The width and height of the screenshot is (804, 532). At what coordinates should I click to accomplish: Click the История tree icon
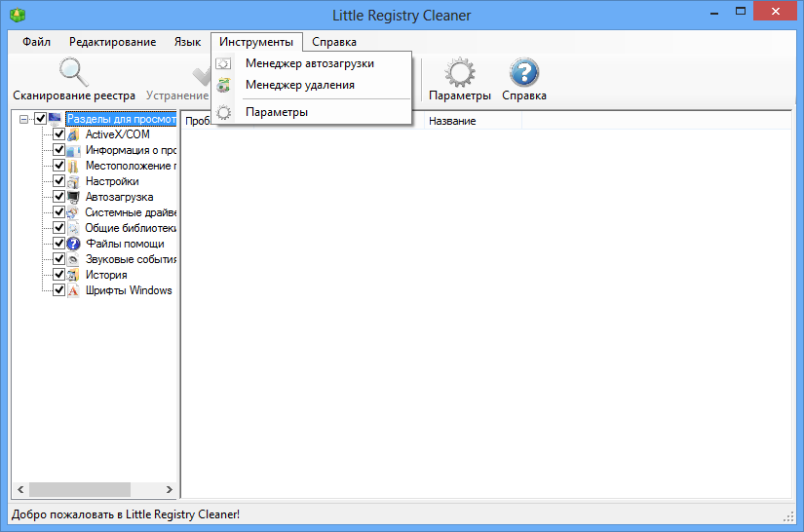73,275
